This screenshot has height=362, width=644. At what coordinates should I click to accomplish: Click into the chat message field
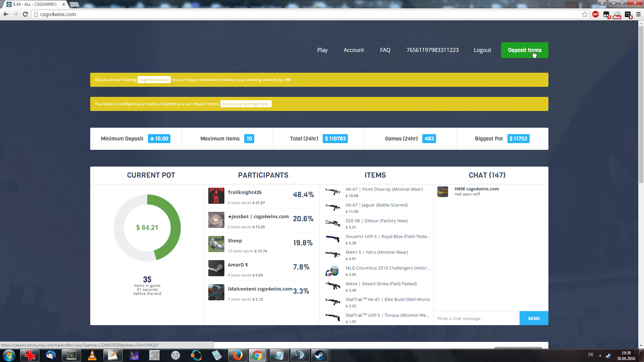[476, 318]
